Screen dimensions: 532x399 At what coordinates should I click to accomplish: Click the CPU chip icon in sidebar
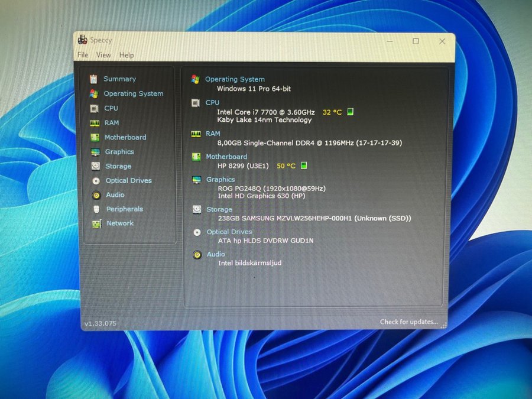[93, 108]
